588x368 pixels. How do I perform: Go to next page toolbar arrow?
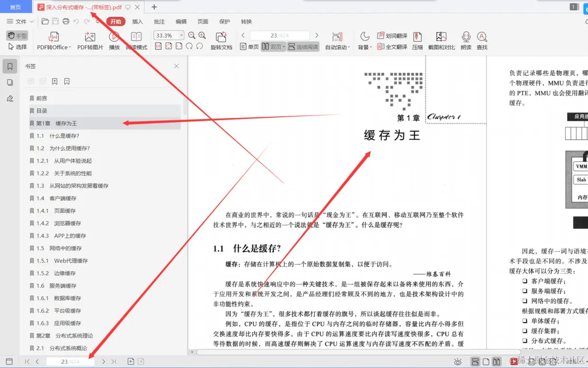tap(317, 36)
